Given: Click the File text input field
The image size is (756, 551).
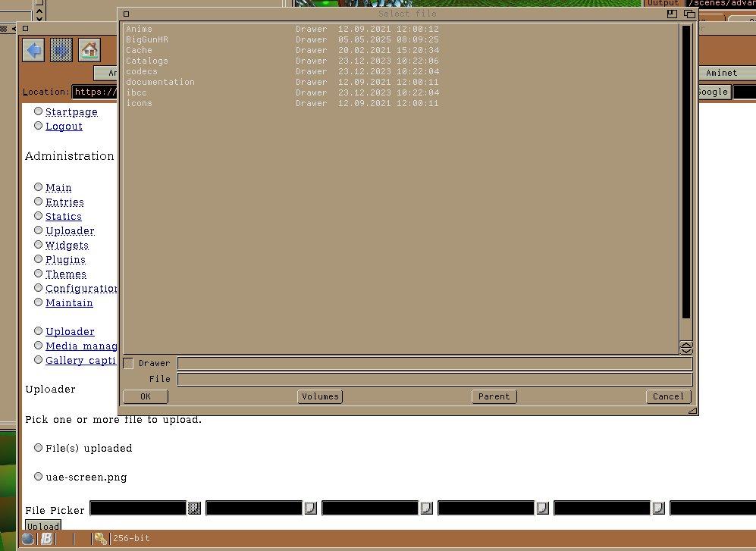Looking at the screenshot, I should click(434, 379).
